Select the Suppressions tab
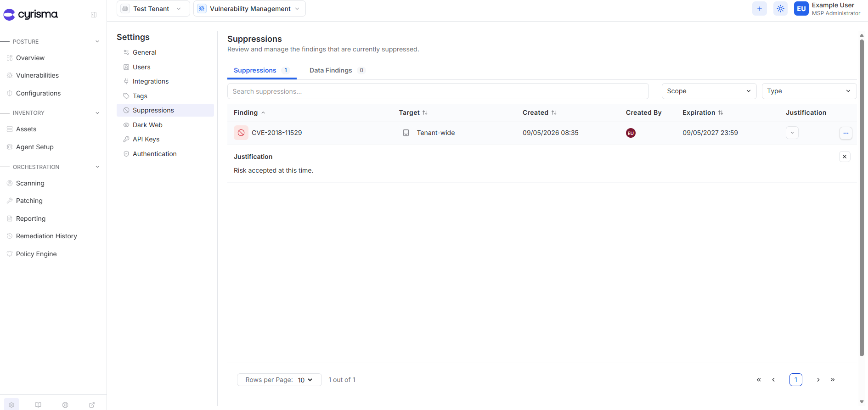This screenshot has width=868, height=410. (262, 70)
